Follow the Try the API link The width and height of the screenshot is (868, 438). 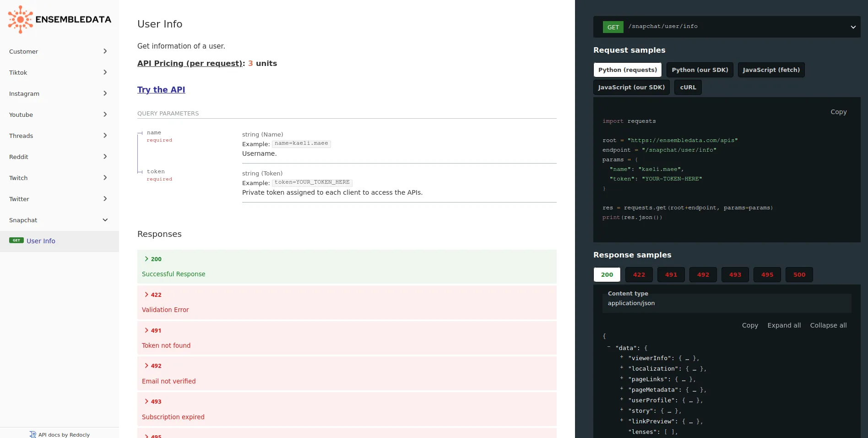[161, 90]
